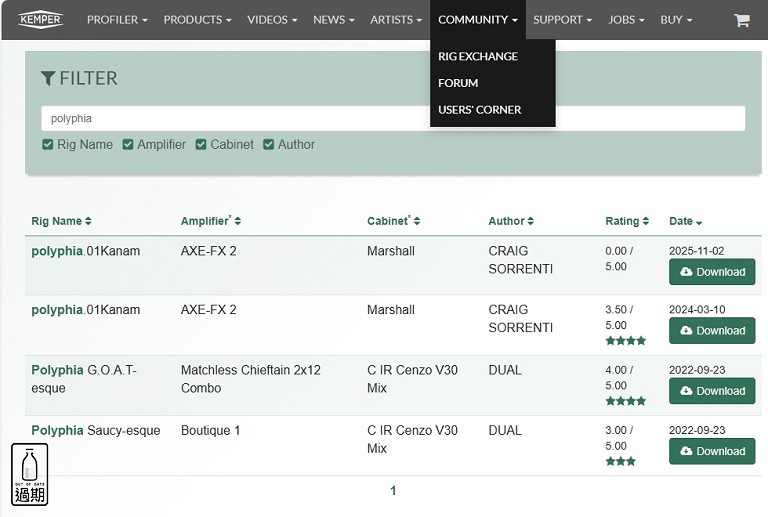Click the date 2025-11-02
This screenshot has width=768, height=517.
coord(696,251)
